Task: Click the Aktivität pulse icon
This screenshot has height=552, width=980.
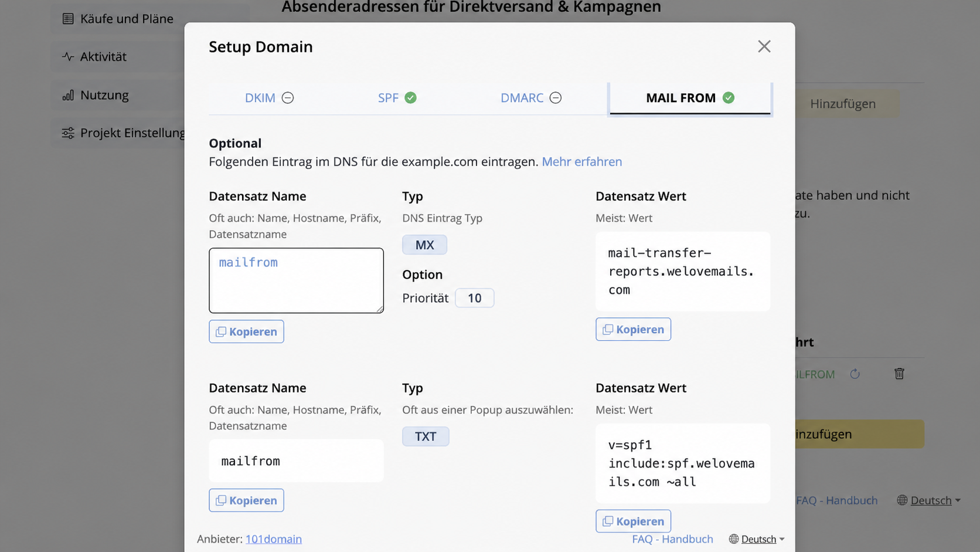Action: (x=68, y=57)
